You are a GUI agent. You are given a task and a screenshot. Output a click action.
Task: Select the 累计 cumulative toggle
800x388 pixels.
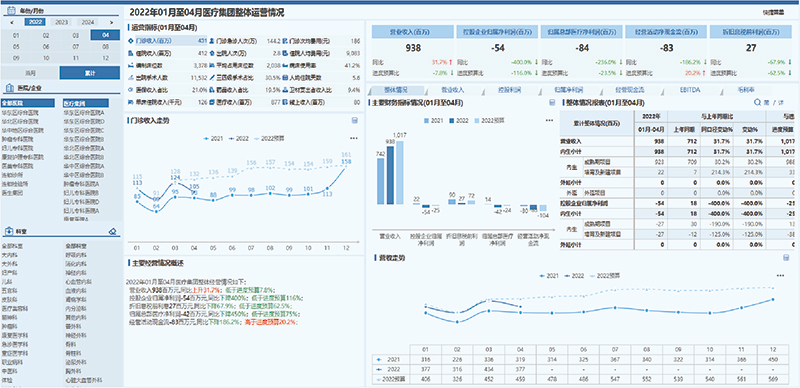(x=90, y=72)
